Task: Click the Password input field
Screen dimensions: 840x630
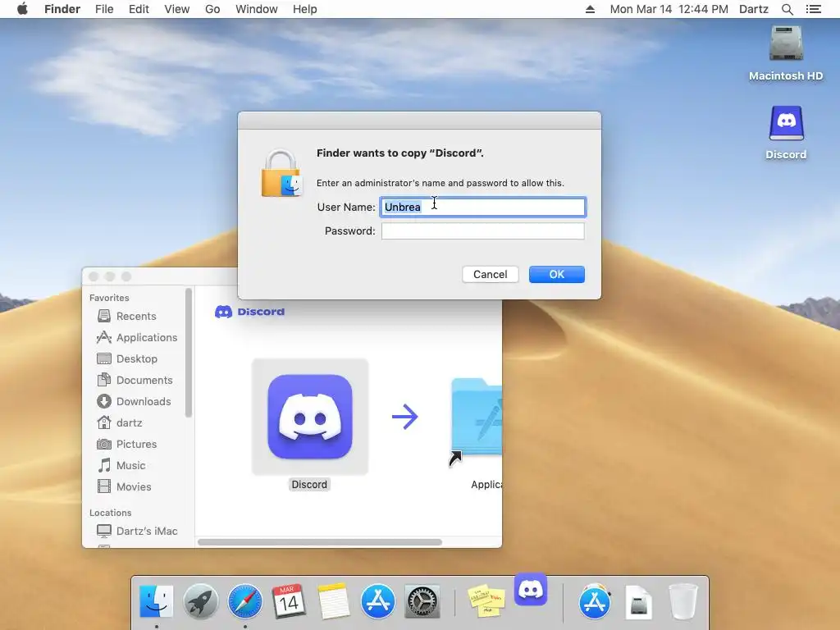Action: (x=482, y=231)
